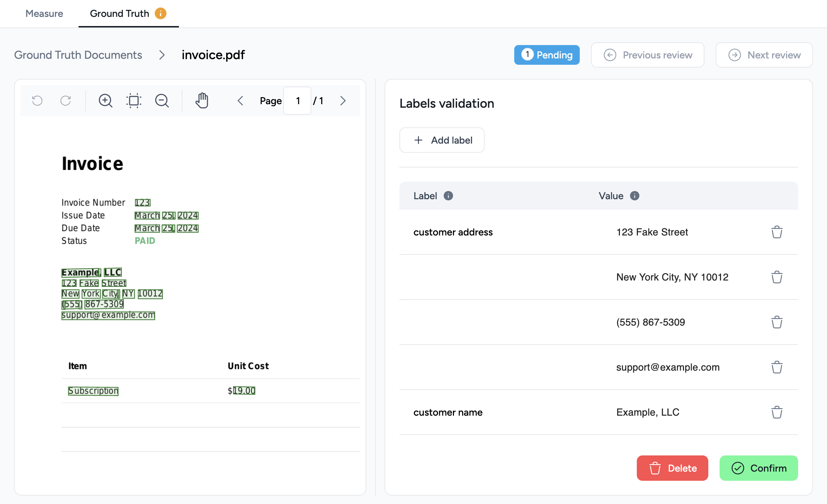The image size is (827, 504).
Task: Zoom in on the document
Action: click(x=105, y=101)
